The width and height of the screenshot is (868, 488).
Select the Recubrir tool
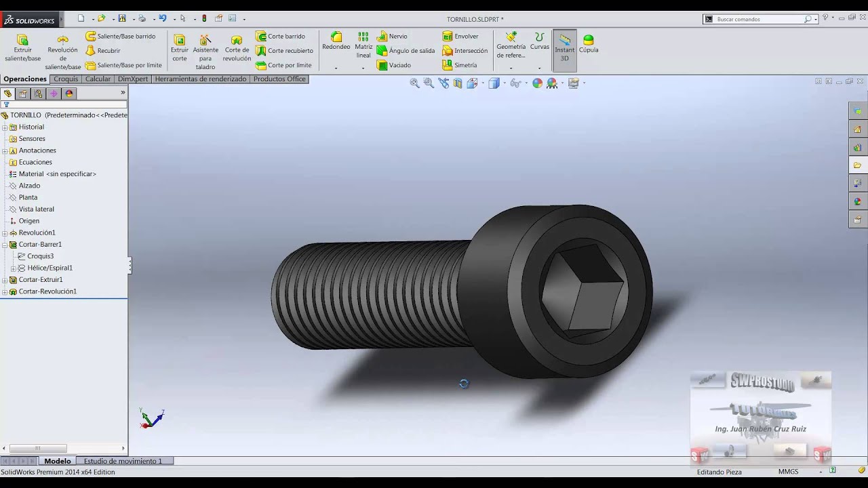pyautogui.click(x=103, y=51)
